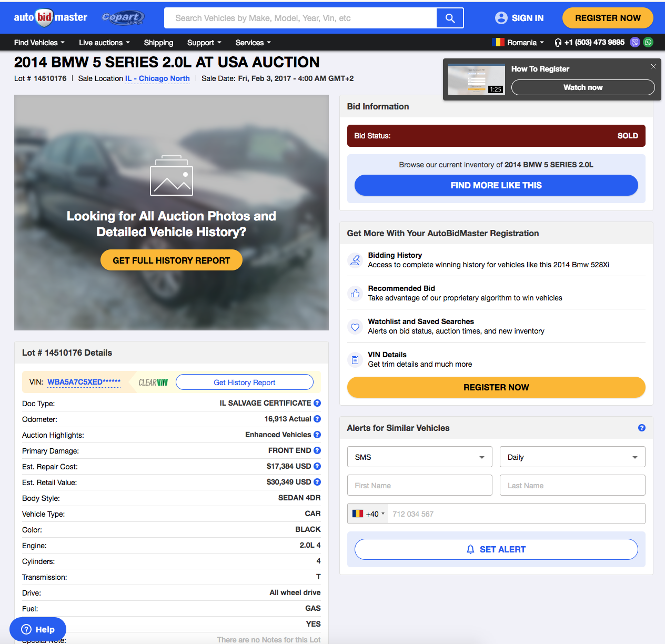665x644 pixels.
Task: Open the Live auctions menu
Action: [x=104, y=43]
